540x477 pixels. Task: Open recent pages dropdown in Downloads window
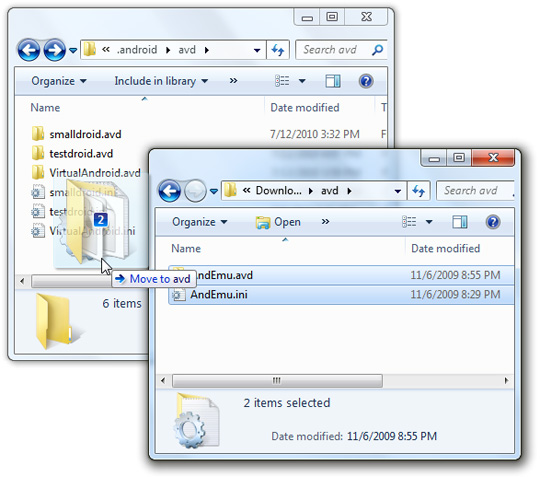[214, 191]
